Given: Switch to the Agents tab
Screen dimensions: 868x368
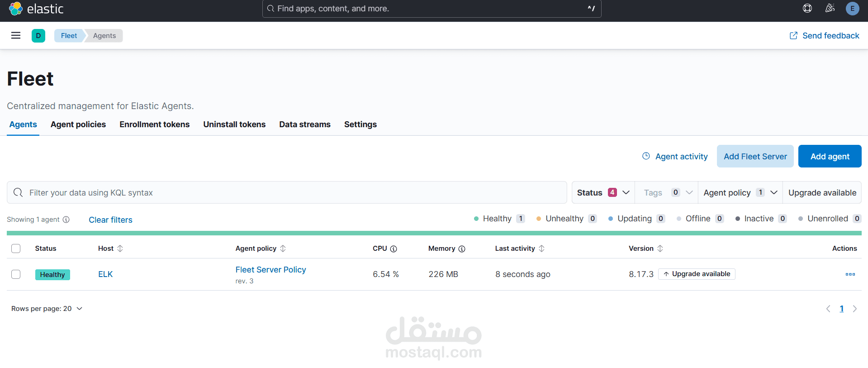Looking at the screenshot, I should click(x=23, y=124).
